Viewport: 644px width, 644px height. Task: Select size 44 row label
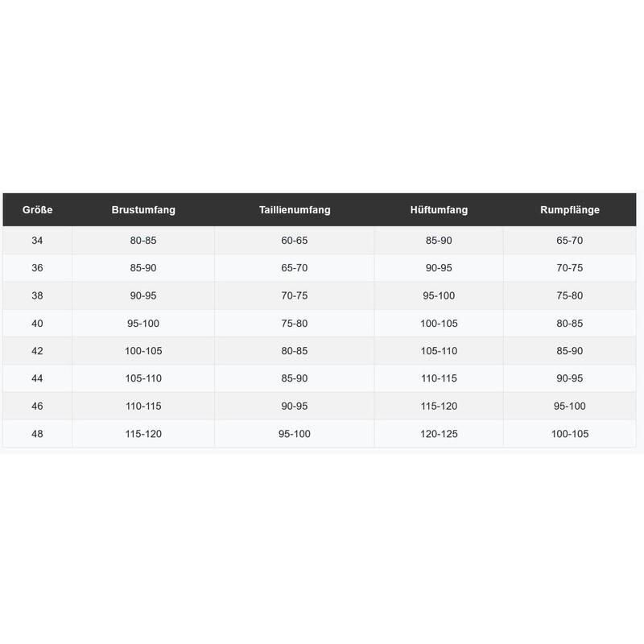37,378
